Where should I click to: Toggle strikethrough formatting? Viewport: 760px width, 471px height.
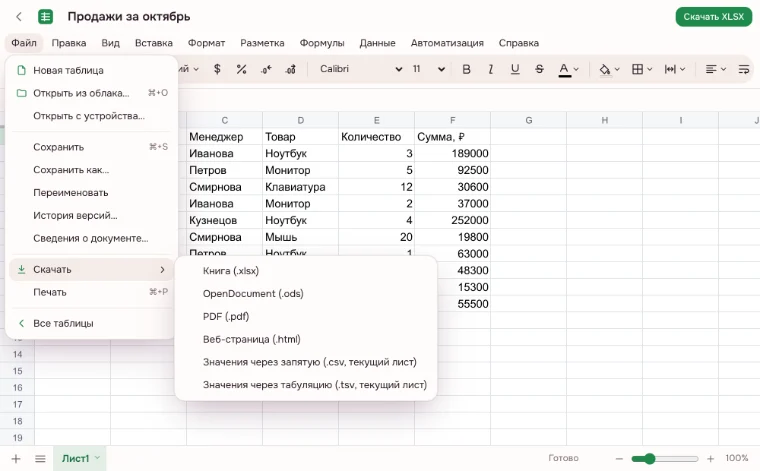(539, 69)
